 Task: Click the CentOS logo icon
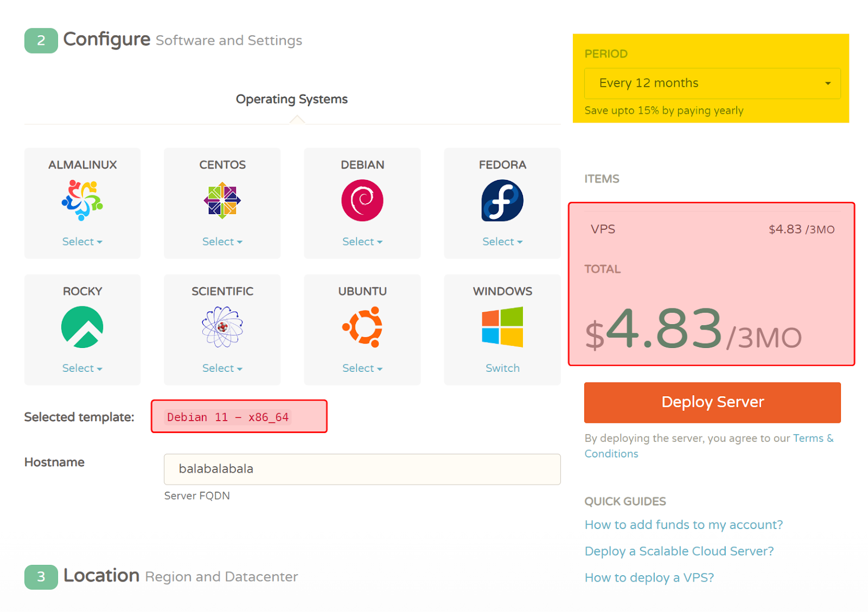tap(222, 201)
